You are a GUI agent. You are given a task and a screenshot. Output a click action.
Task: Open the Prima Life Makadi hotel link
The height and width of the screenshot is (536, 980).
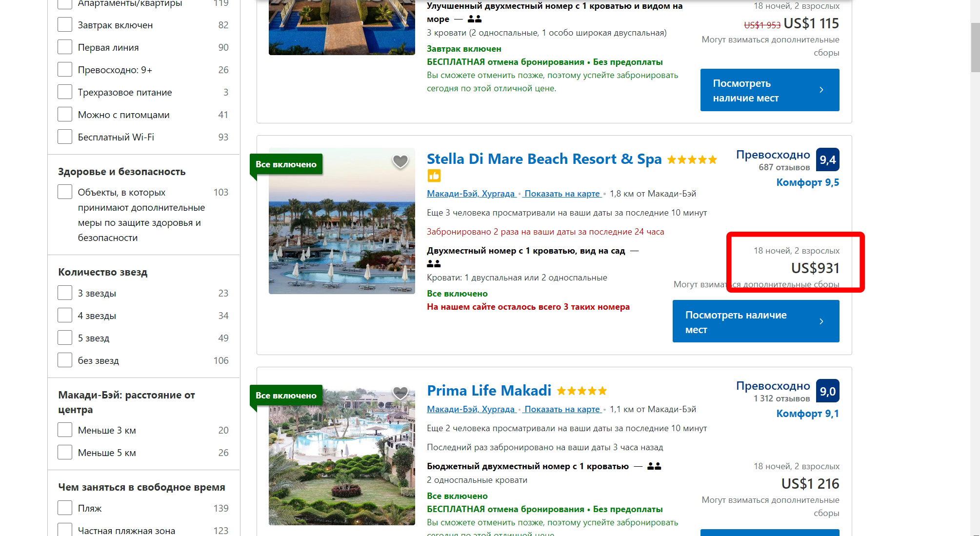click(489, 391)
